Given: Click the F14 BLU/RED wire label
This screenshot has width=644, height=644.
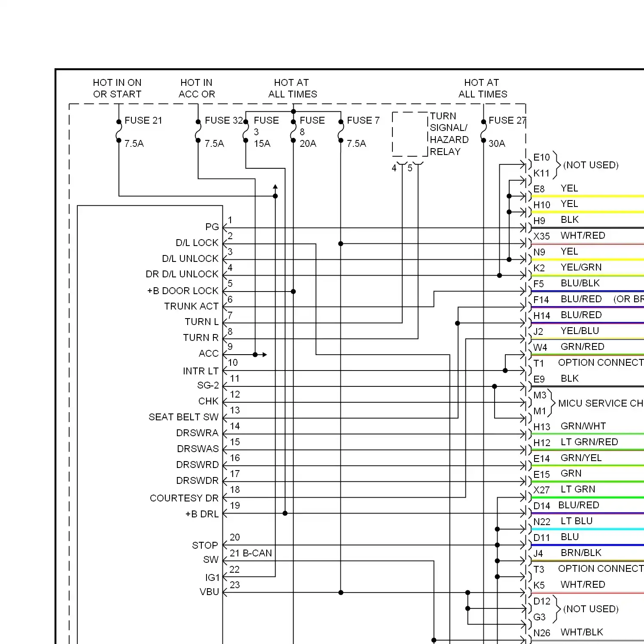Looking at the screenshot, I should (x=568, y=300).
